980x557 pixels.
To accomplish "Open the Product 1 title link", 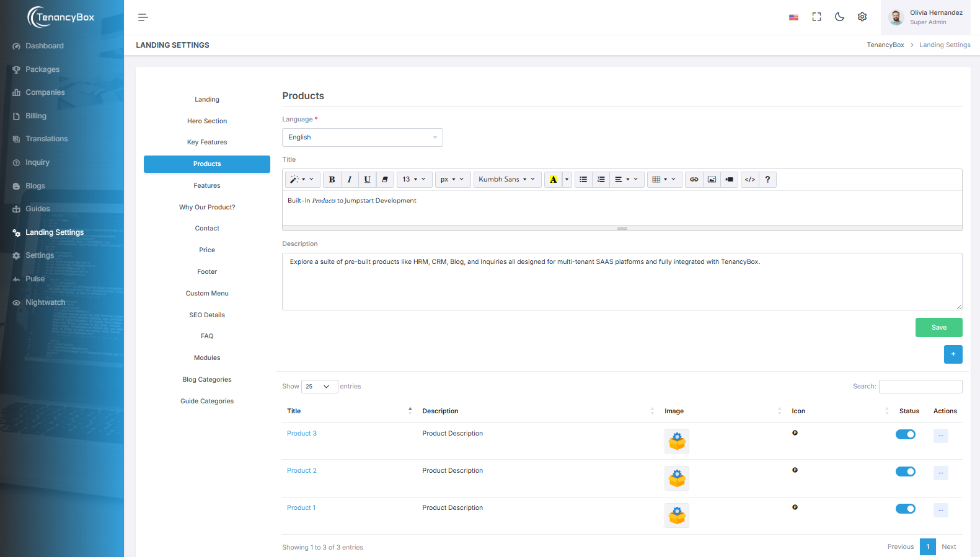I will pos(301,508).
